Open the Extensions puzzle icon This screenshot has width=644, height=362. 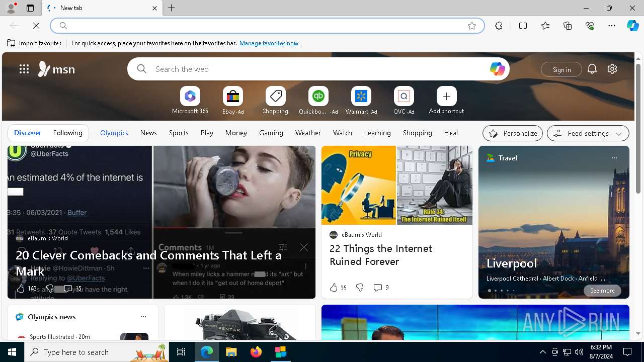click(499, 26)
